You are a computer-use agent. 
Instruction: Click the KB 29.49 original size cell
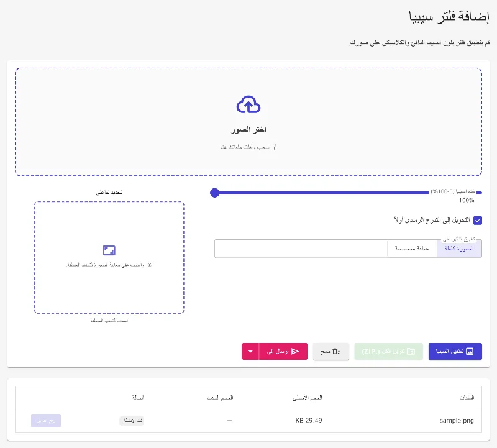(x=309, y=421)
